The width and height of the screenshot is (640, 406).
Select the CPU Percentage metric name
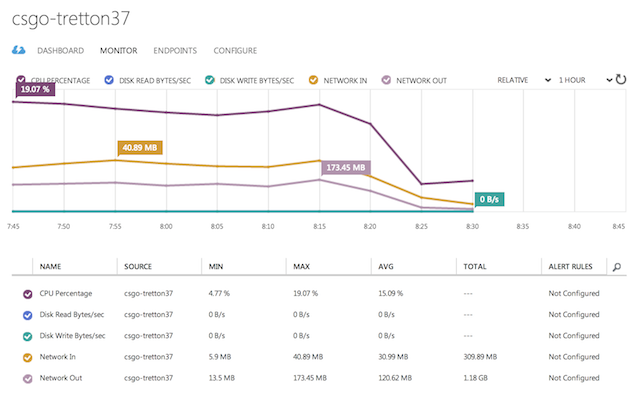pos(66,293)
